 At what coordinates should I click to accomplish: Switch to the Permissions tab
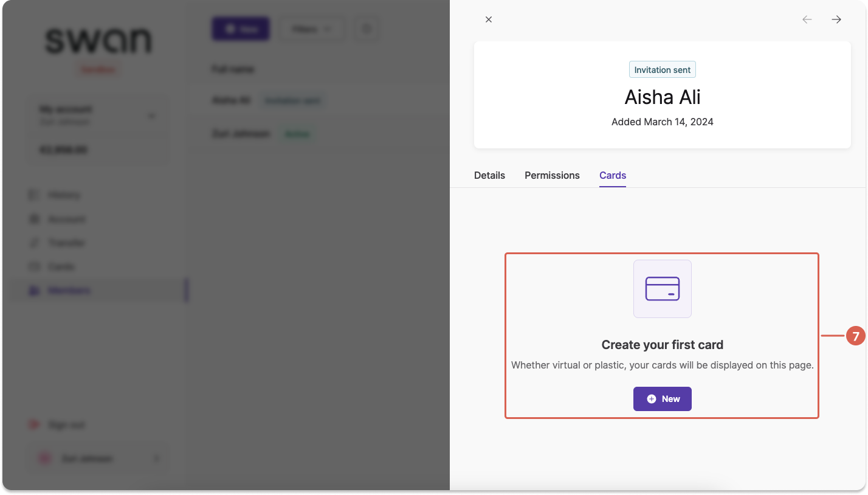[552, 175]
